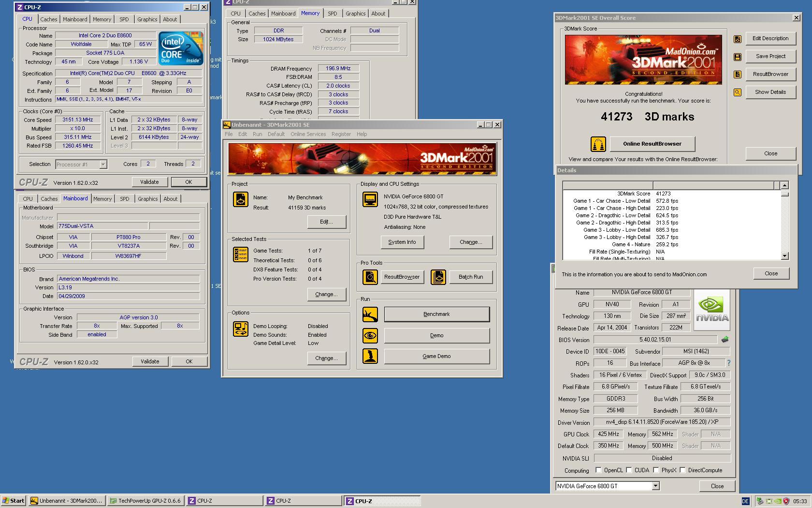Click the Benchmark run icon

(x=370, y=314)
